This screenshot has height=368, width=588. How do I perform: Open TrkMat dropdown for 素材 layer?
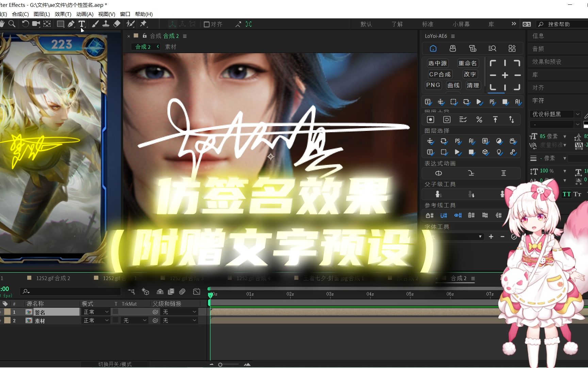(x=135, y=320)
